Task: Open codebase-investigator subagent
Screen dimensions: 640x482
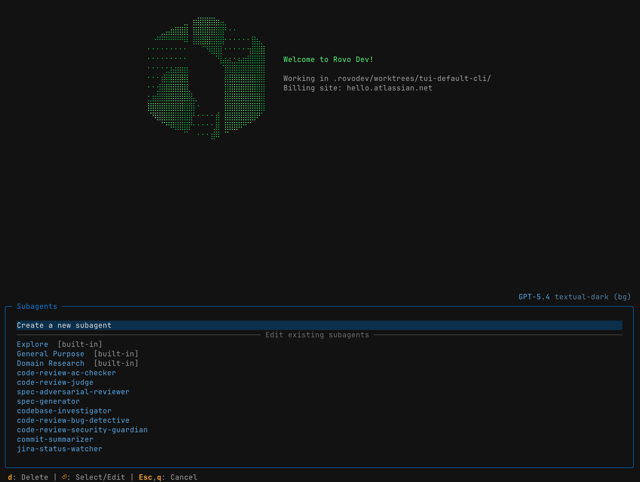Action: tap(64, 411)
